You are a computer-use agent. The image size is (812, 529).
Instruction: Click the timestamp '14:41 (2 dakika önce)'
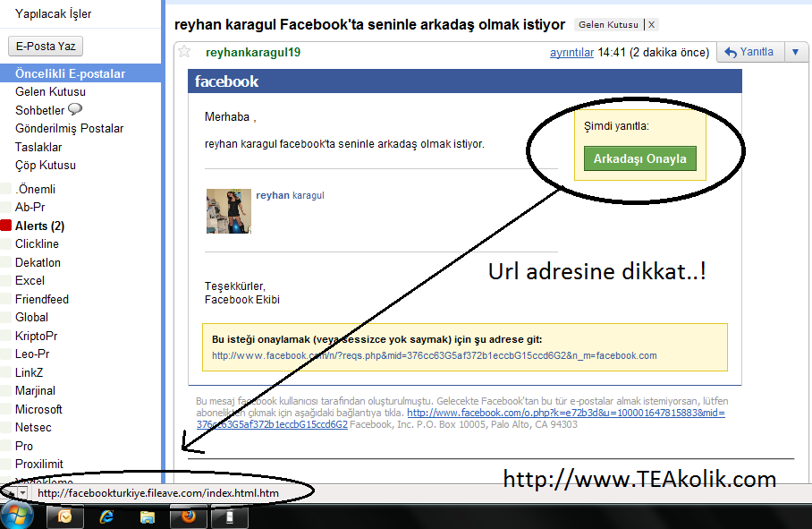(x=653, y=52)
